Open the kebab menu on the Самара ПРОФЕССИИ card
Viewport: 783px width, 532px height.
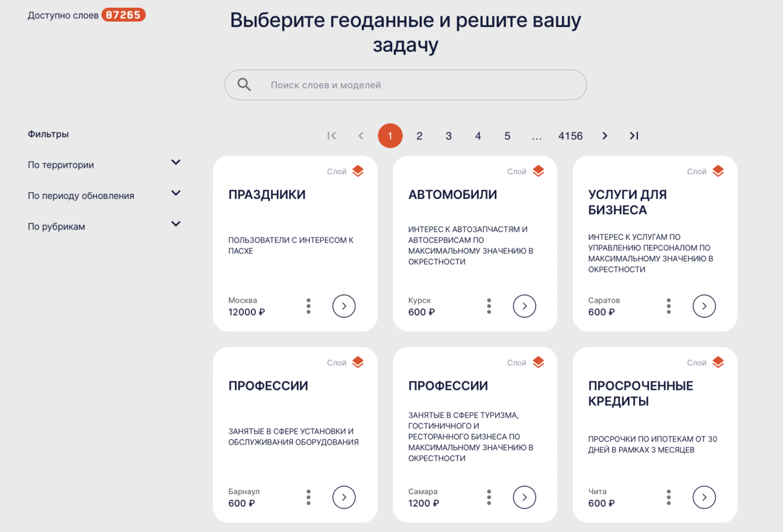pyautogui.click(x=488, y=497)
